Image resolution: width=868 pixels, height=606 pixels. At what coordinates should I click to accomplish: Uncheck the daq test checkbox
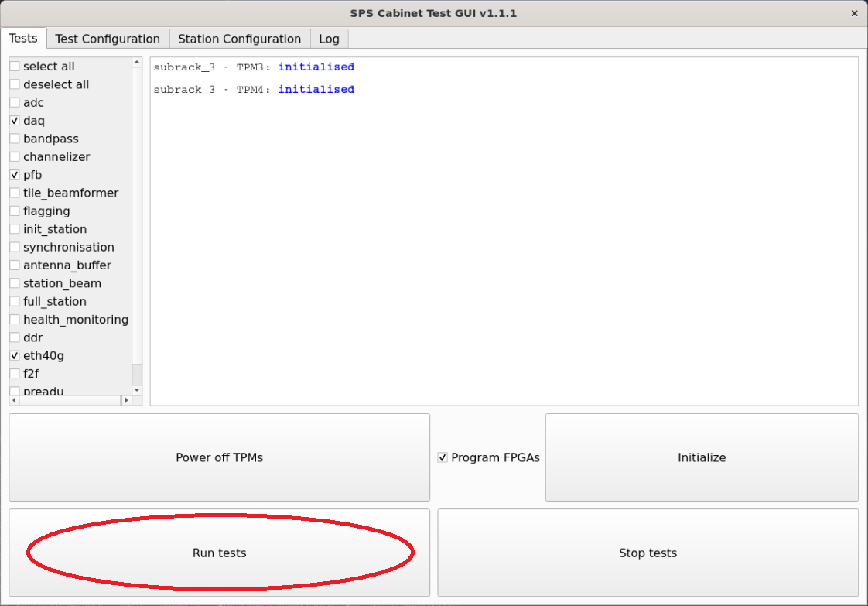15,121
